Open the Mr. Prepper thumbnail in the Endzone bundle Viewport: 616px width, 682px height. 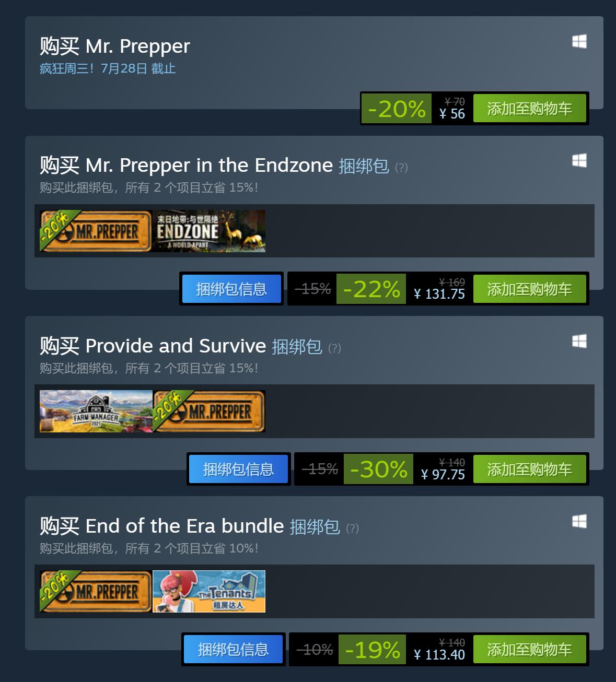[x=96, y=231]
